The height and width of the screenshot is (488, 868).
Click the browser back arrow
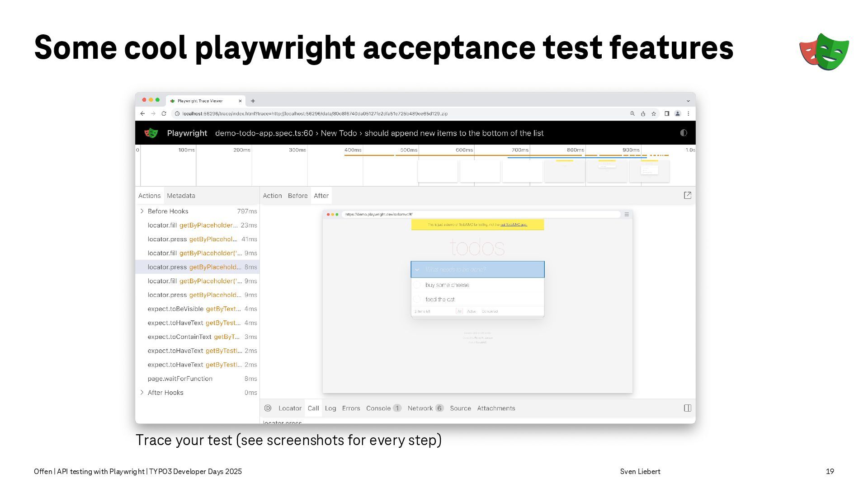[142, 114]
